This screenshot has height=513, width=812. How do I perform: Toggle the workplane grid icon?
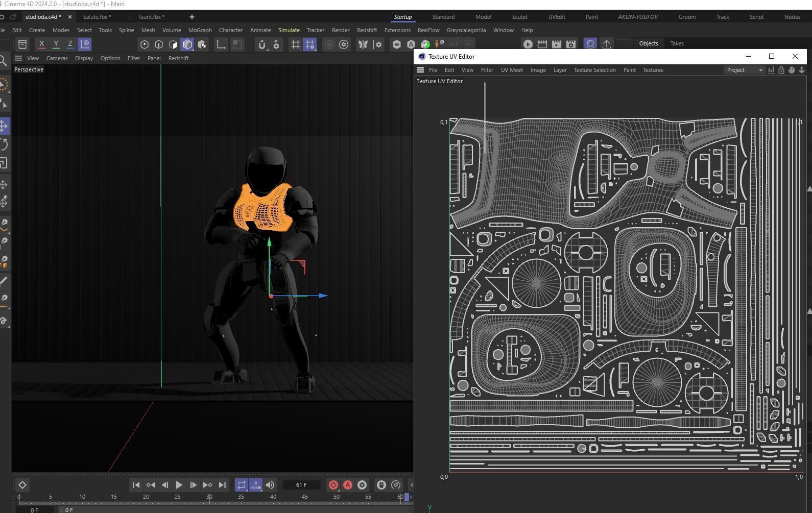(295, 44)
